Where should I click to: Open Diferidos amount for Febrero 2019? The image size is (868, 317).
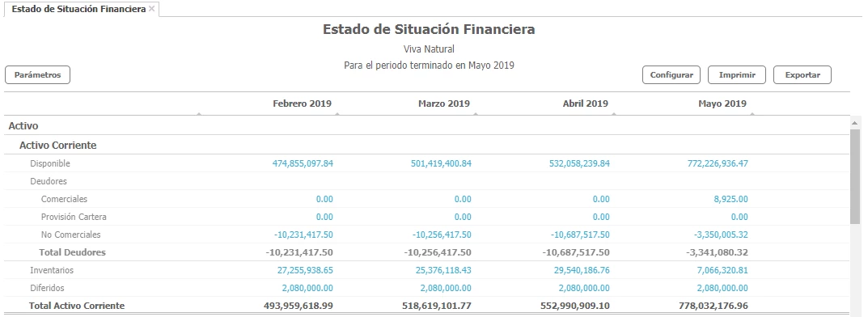pyautogui.click(x=307, y=288)
